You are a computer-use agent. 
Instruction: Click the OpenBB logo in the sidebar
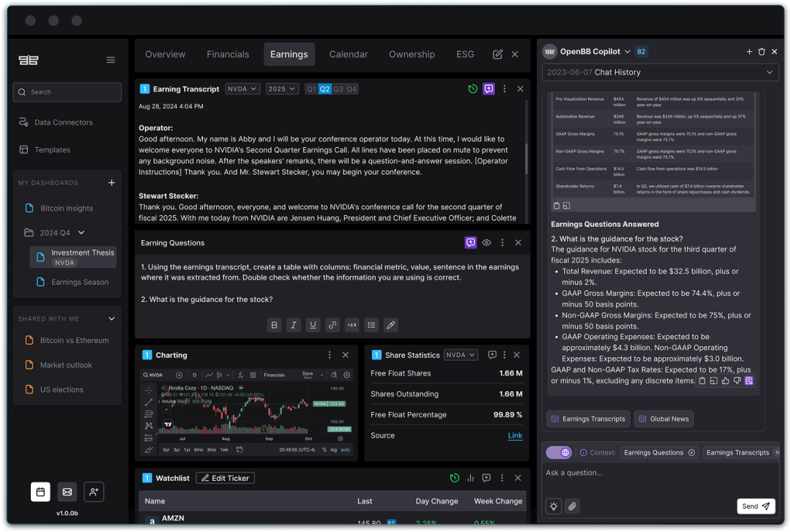point(29,60)
